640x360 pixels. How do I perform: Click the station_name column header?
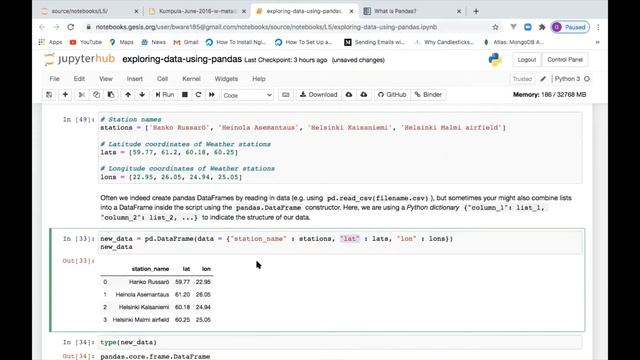click(x=150, y=269)
